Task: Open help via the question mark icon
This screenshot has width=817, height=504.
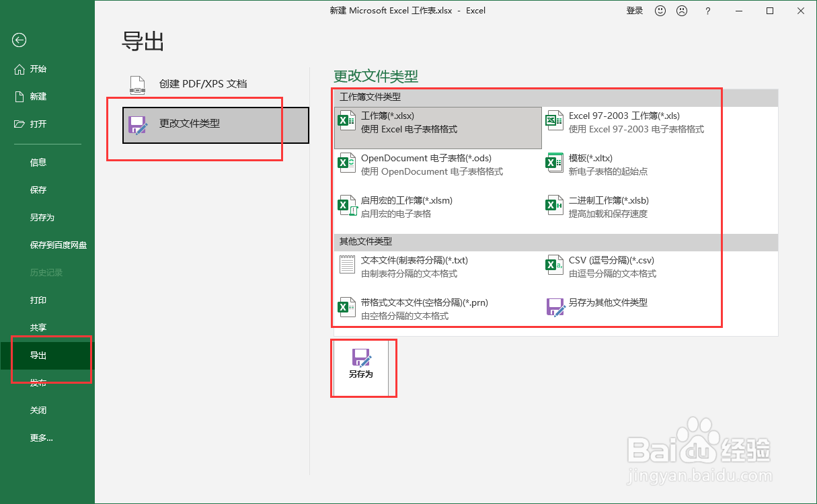Action: (707, 11)
